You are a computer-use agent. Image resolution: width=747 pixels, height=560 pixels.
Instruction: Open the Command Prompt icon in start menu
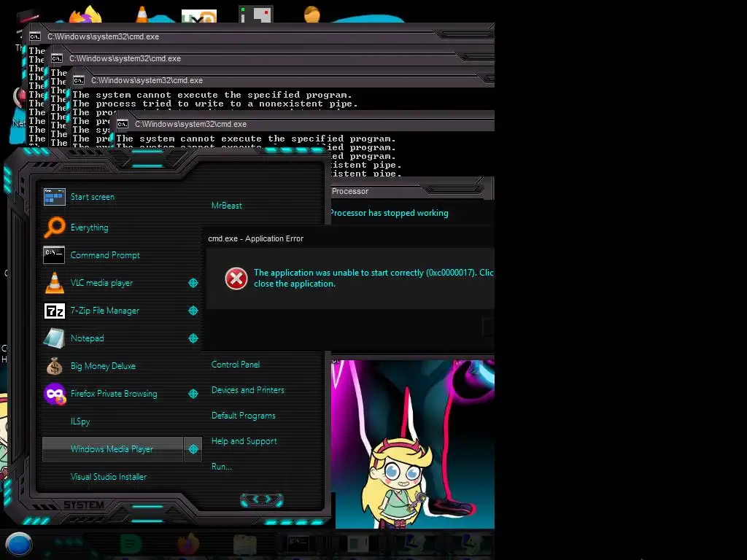tap(54, 255)
